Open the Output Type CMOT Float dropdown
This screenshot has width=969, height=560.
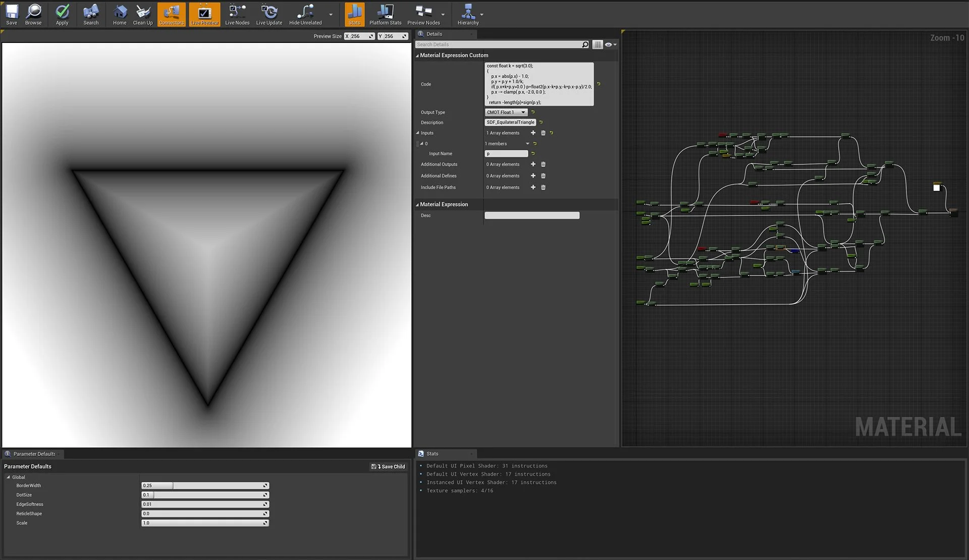(x=506, y=113)
